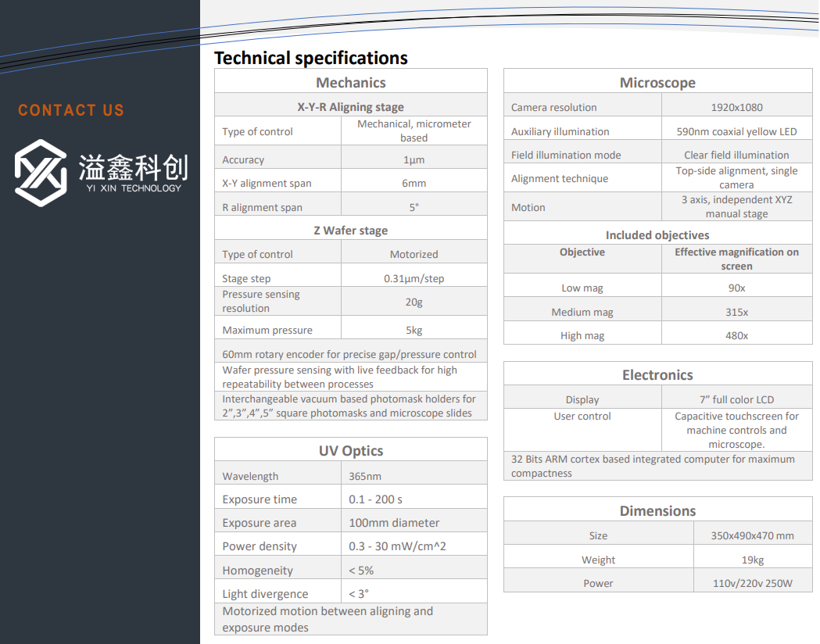The image size is (820, 644).
Task: Click 'Interchangeable vacuum based photomask holders' row
Action: coord(351,406)
